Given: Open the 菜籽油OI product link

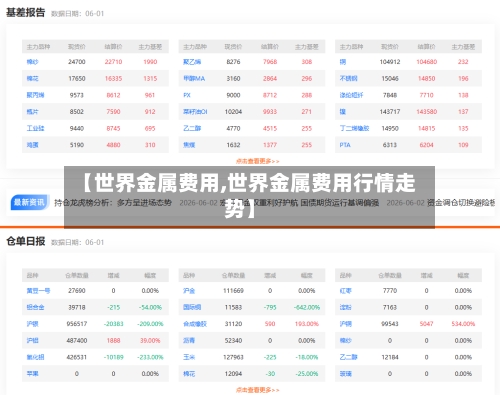Looking at the screenshot, I should pos(195,112).
